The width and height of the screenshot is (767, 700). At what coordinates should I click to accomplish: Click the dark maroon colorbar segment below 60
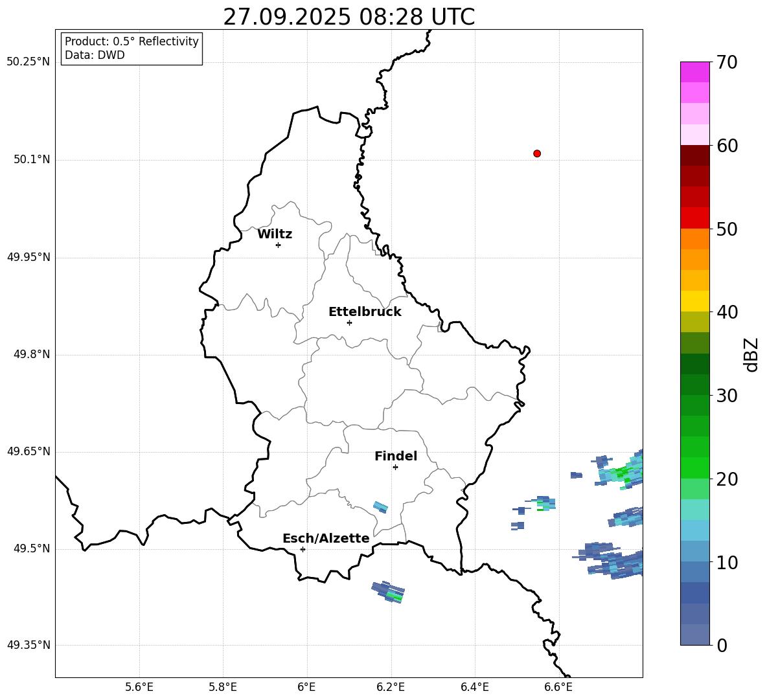tap(694, 155)
